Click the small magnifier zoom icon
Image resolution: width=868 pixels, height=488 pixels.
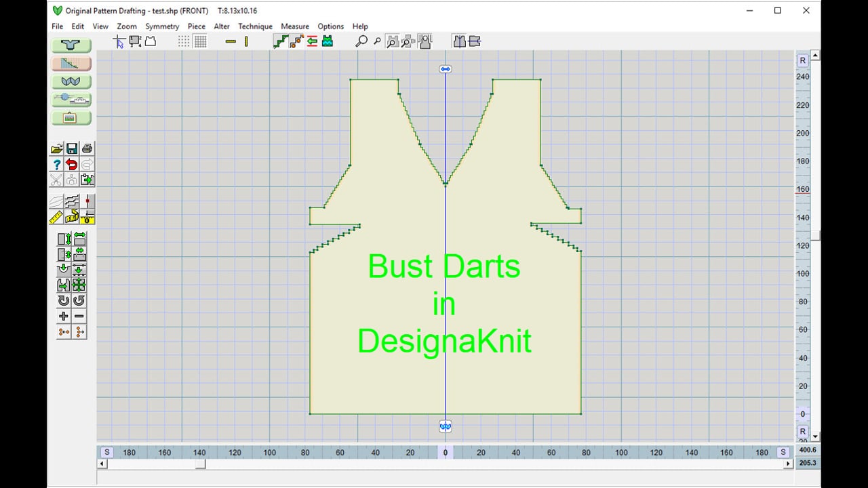377,41
